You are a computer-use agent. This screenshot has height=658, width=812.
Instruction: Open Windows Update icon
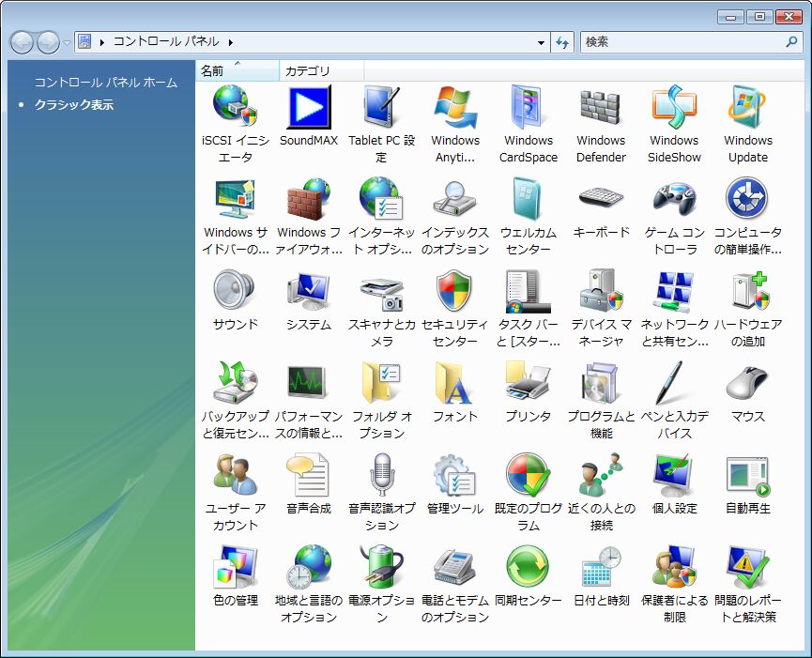748,107
